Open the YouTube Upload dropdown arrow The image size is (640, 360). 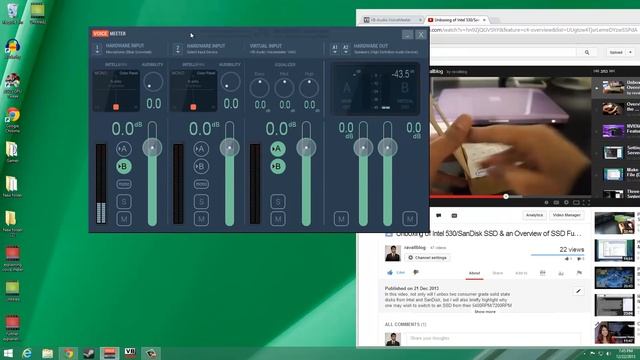(630, 52)
